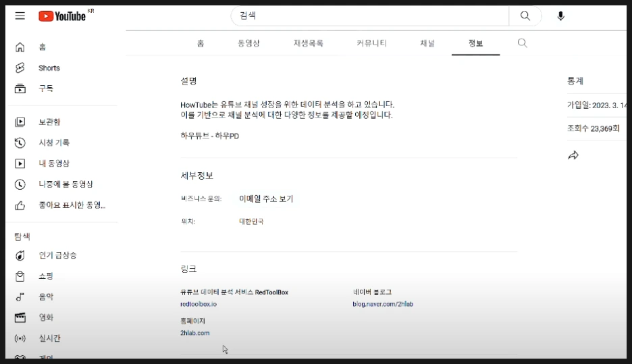Click the 나중에 볼 동영상 clock icon
Viewport: 632px width, 364px height.
coord(20,184)
